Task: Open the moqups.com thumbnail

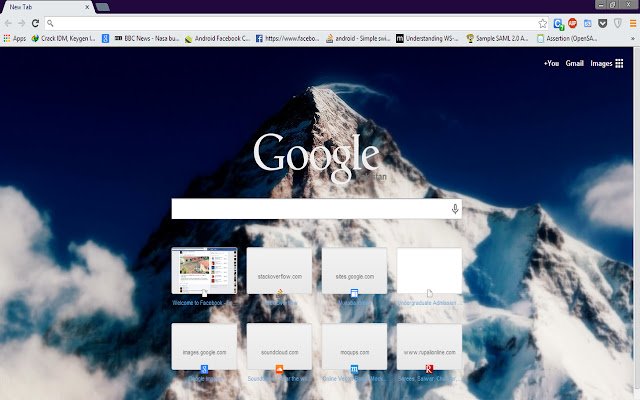Action: 354,347
